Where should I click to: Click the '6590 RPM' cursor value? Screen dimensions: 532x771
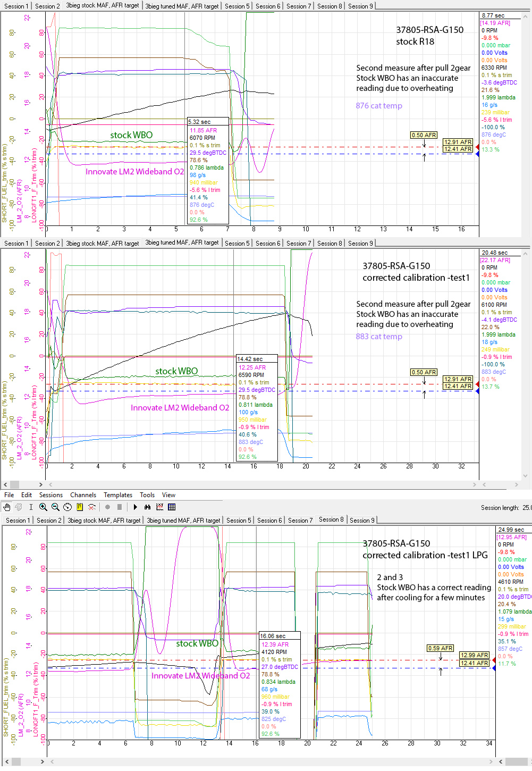pos(251,375)
